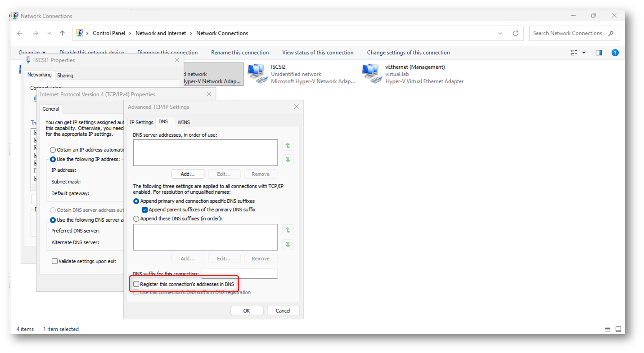Confirm Advanced TCP/IP Settings with OK
This screenshot has width=644, height=353.
247,311
